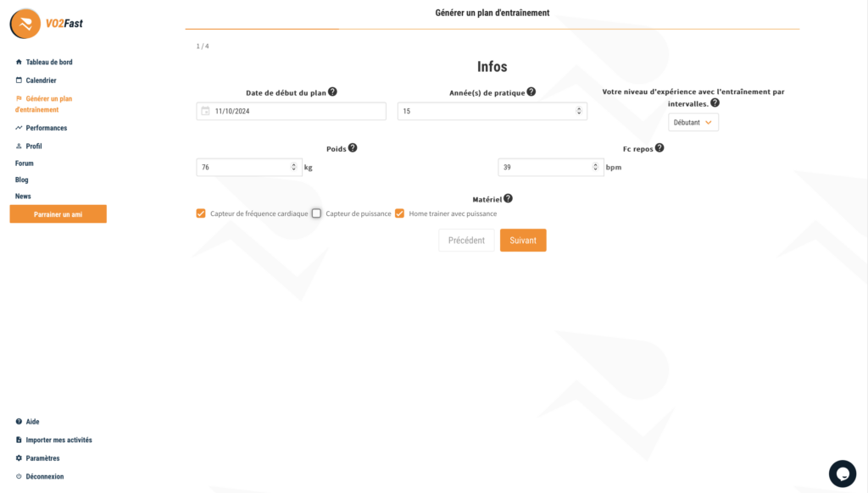
Task: Click help icon next to Année(s) de pratique
Action: (x=531, y=91)
